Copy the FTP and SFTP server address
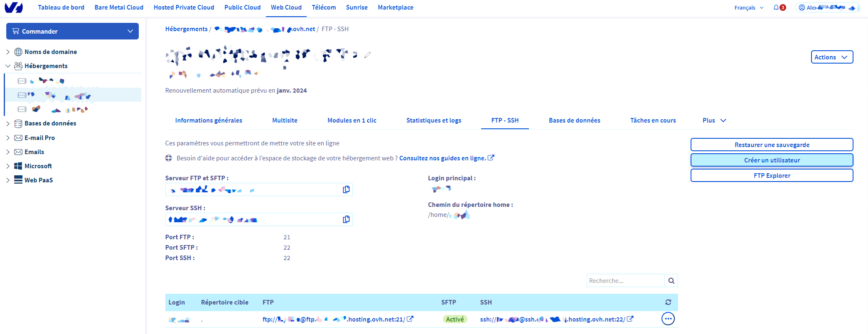 click(x=346, y=190)
